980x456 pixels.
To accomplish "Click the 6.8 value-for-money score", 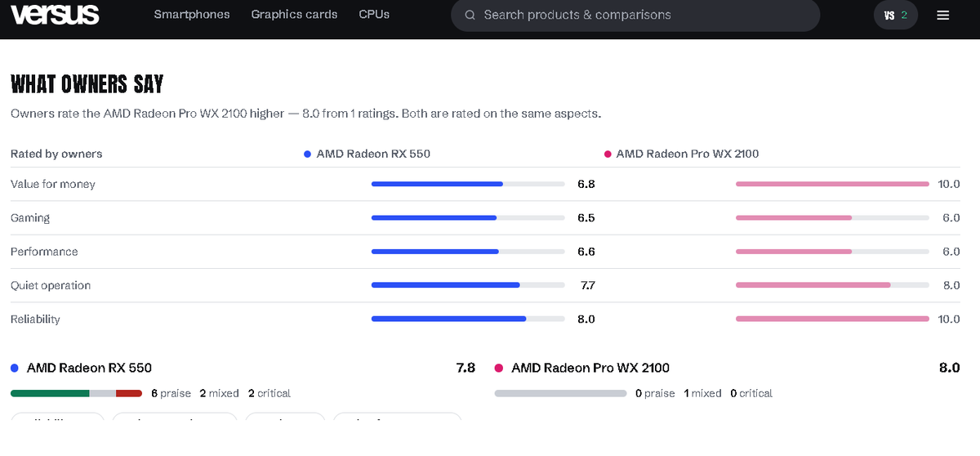I will [586, 184].
